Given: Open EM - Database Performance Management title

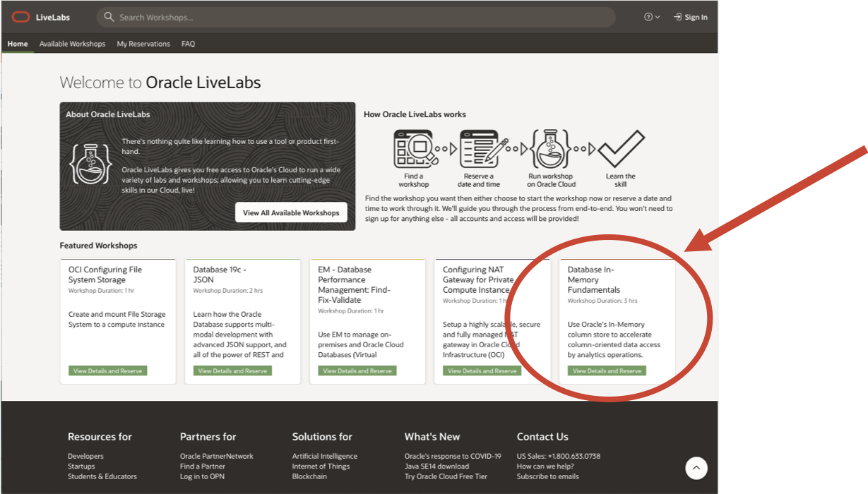Looking at the screenshot, I should (354, 284).
